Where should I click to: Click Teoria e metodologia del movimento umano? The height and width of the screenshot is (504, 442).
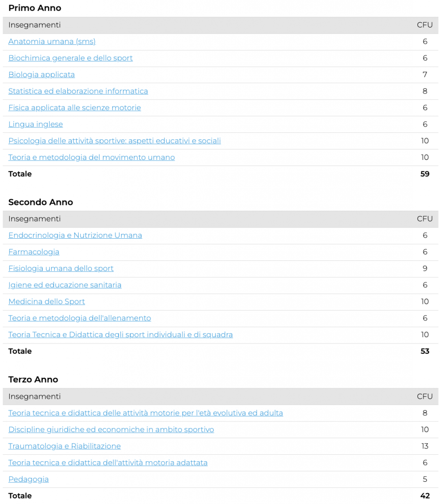click(91, 157)
